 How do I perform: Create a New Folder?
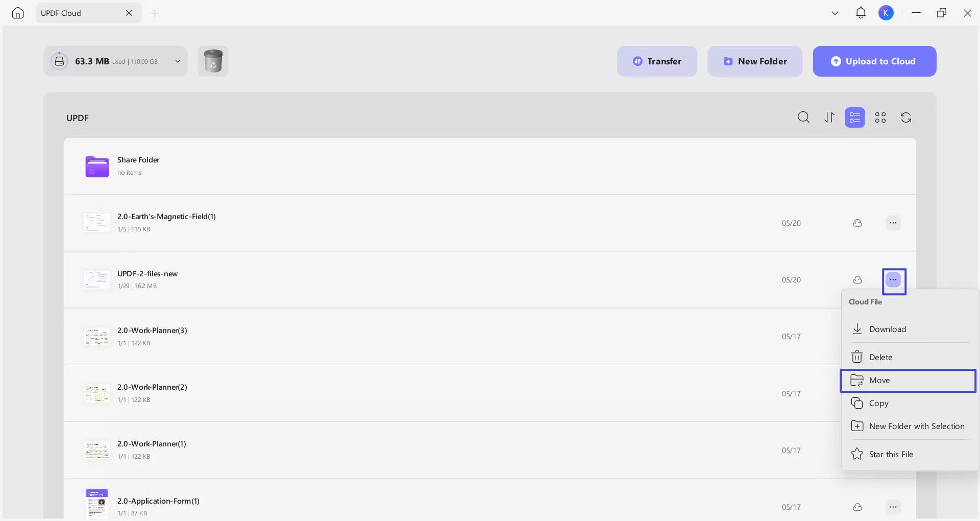(x=755, y=61)
